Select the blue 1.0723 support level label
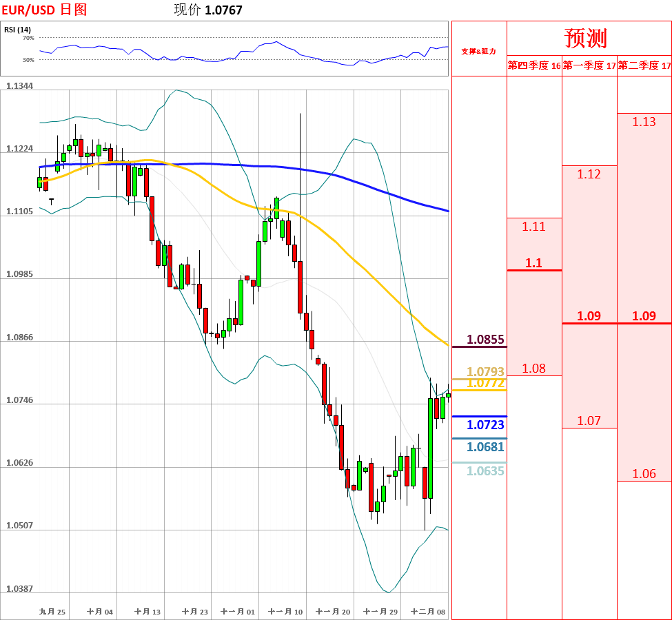 click(x=485, y=425)
